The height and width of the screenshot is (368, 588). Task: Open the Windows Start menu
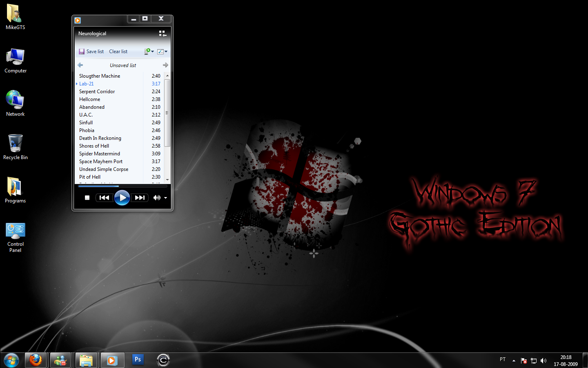11,360
